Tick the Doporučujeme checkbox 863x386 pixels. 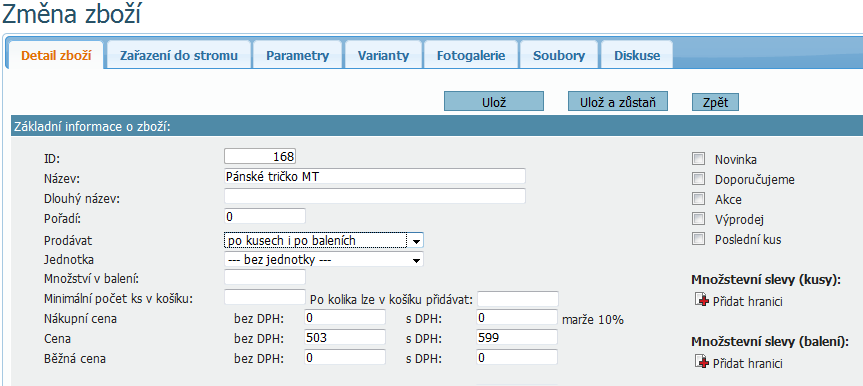698,179
